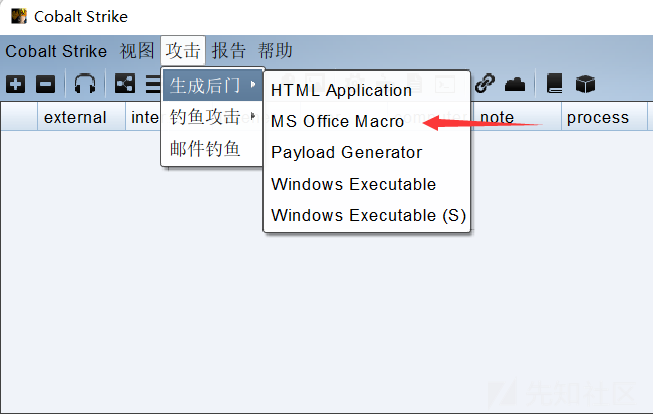
Task: Expand the 钓鱼攻击 submenu
Action: pyautogui.click(x=212, y=117)
